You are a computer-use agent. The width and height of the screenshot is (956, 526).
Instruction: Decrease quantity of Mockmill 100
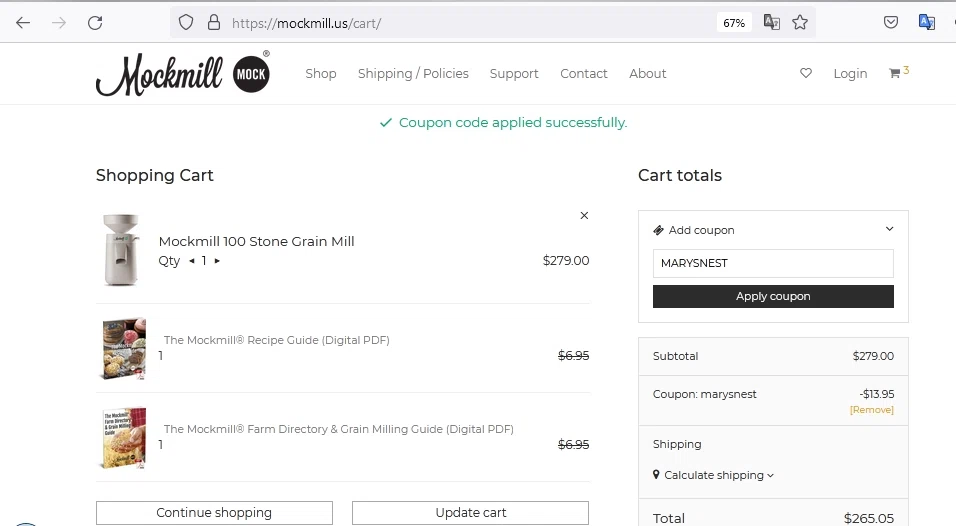(x=192, y=261)
